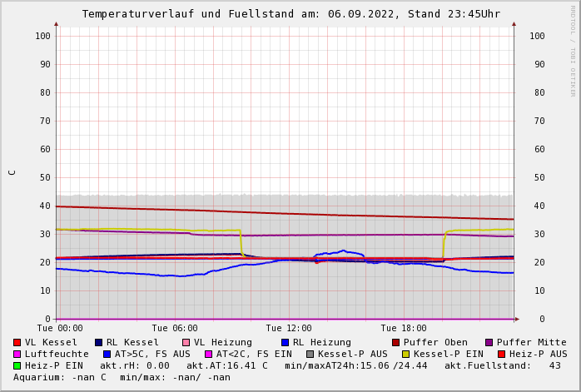This screenshot has width=581, height=392.
Task: Select the blue RL Heizung legend swatch
Action: point(285,342)
